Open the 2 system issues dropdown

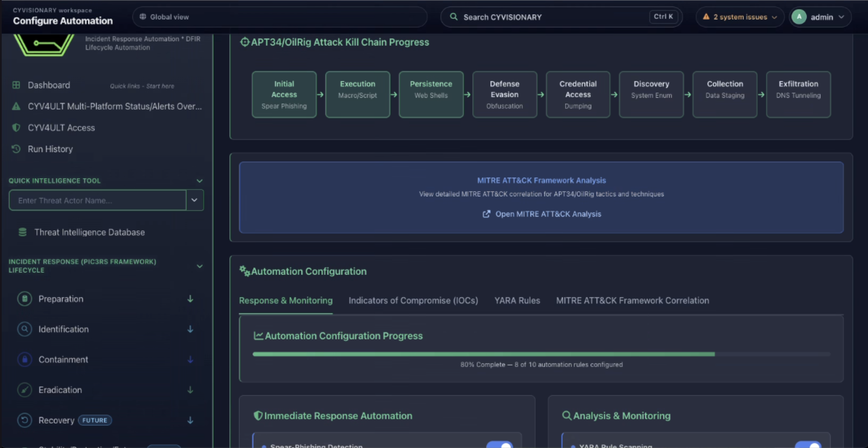740,17
